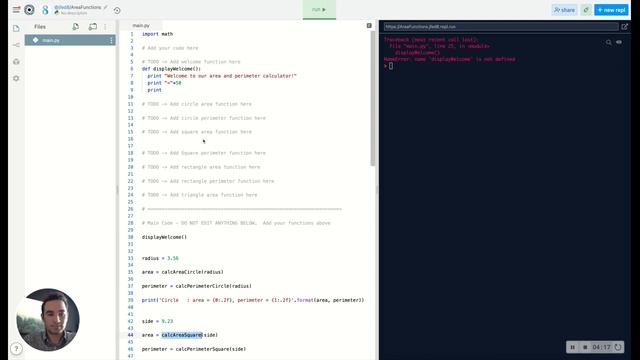The height and width of the screenshot is (360, 640).
Task: Click the help question mark icon
Action: 16,349
